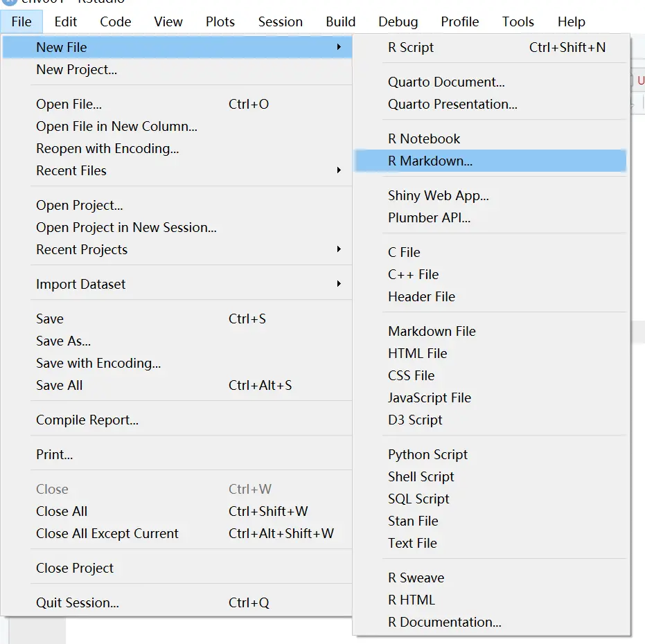Viewport: 645px width, 644px height.
Task: Create a new Quarto Presentation...
Action: tap(491, 104)
